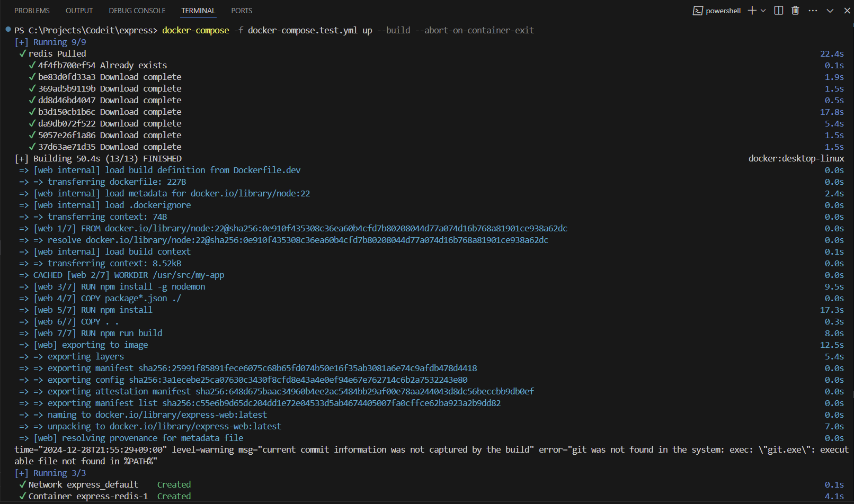854x504 pixels.
Task: Click the docker.io/library/node:22 metadata line
Action: pos(165,193)
